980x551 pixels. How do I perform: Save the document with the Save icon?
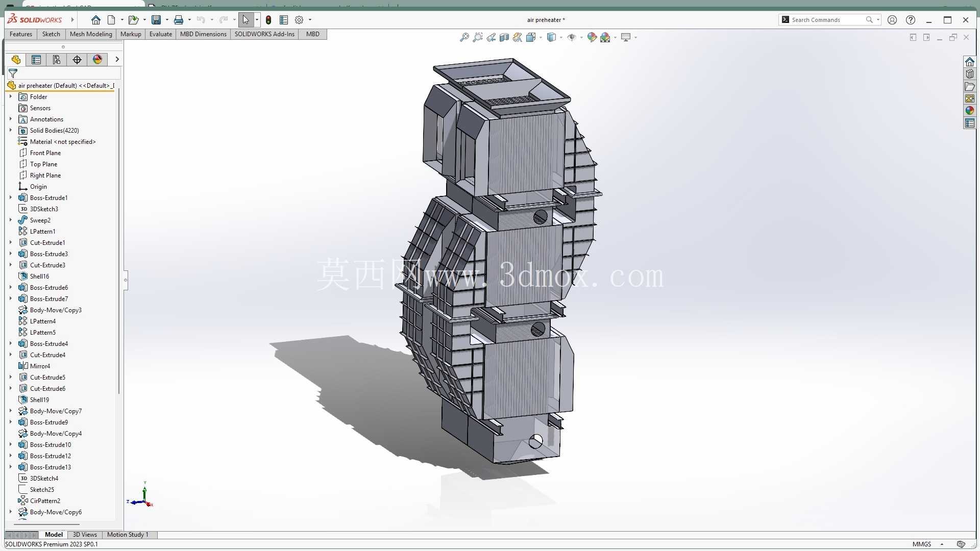coord(156,20)
